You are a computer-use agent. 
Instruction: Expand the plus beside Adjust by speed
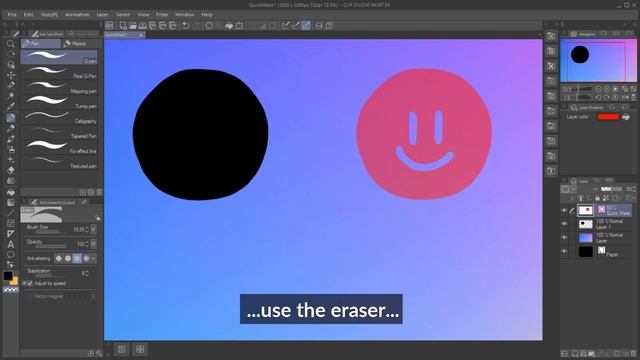[24, 283]
